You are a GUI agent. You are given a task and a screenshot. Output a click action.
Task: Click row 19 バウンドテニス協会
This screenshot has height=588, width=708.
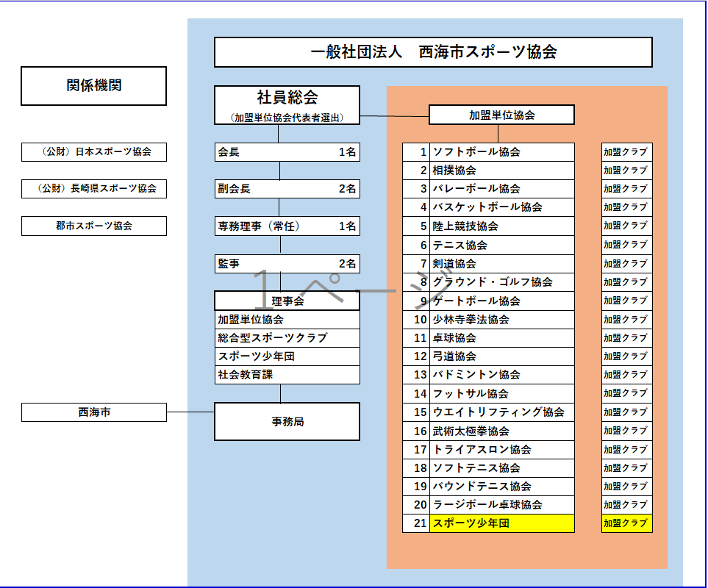click(x=489, y=487)
